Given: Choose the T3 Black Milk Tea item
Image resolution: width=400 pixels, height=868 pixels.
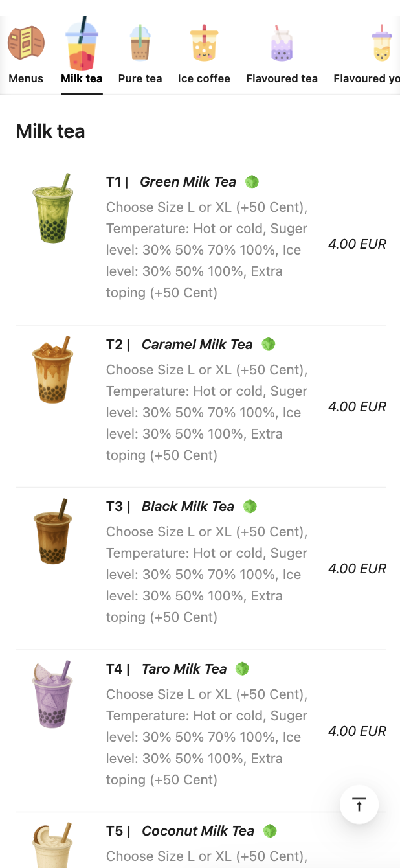Looking at the screenshot, I should point(188,507).
